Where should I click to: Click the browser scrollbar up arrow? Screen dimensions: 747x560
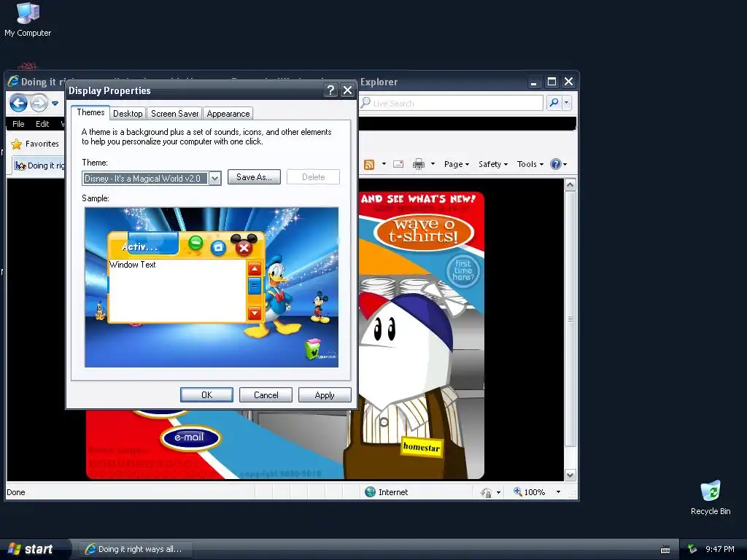click(570, 184)
